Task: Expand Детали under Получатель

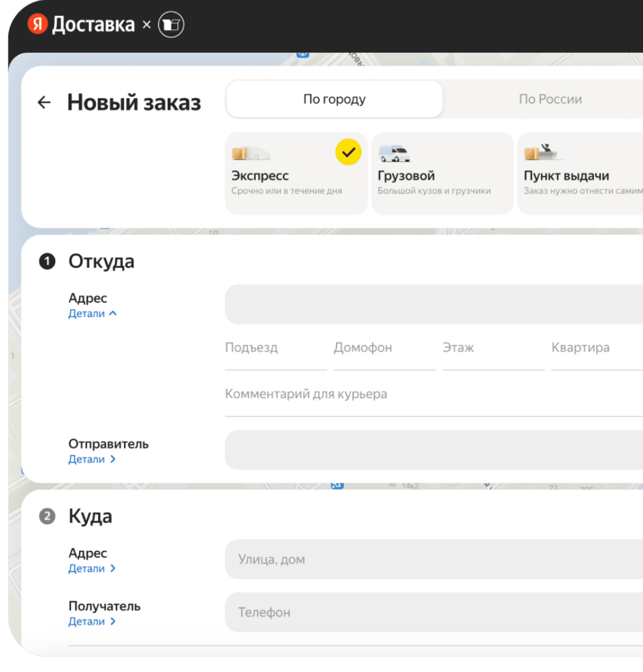Action: coord(92,621)
